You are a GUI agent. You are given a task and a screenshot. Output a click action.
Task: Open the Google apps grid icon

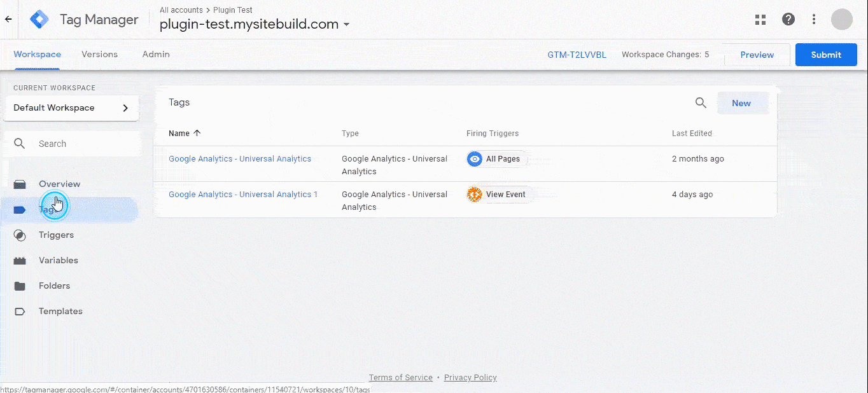(760, 19)
